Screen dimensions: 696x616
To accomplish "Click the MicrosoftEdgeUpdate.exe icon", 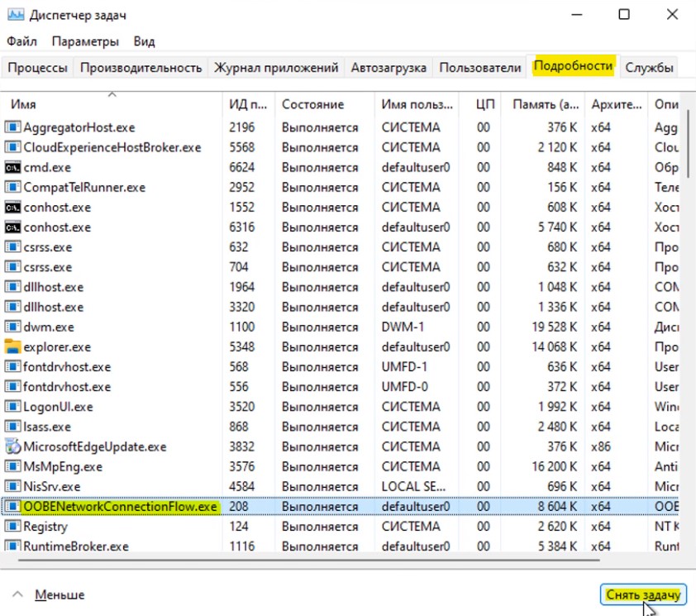I will pos(12,446).
